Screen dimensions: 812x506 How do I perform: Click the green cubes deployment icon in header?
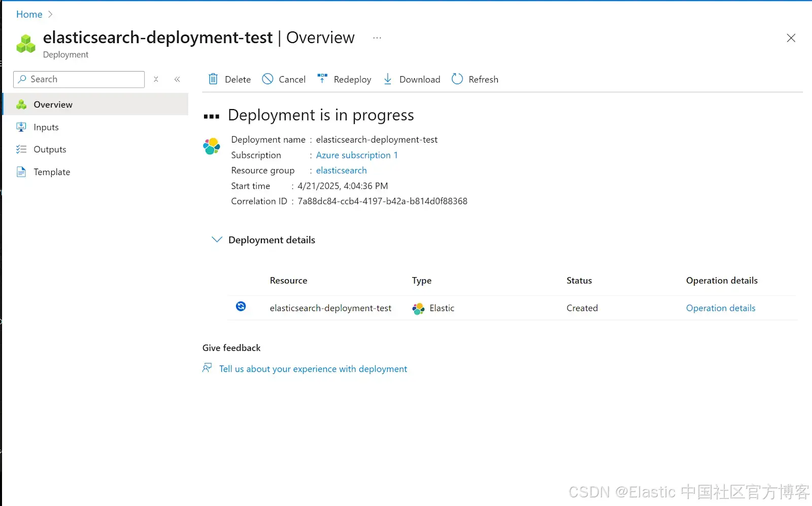click(26, 44)
